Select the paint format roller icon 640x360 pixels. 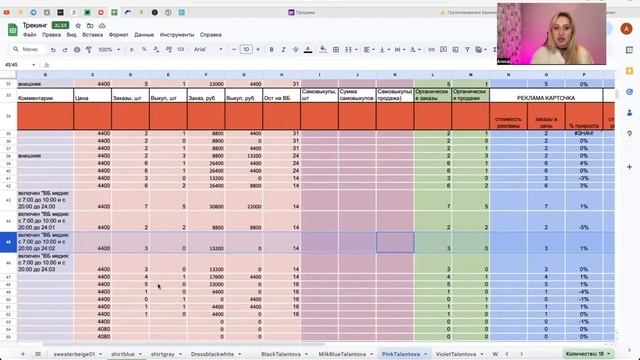tap(89, 49)
